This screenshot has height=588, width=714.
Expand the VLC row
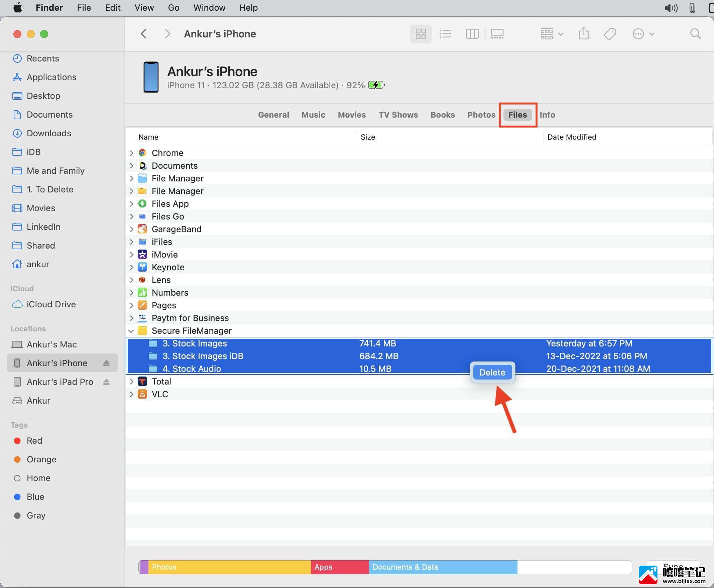coord(131,394)
